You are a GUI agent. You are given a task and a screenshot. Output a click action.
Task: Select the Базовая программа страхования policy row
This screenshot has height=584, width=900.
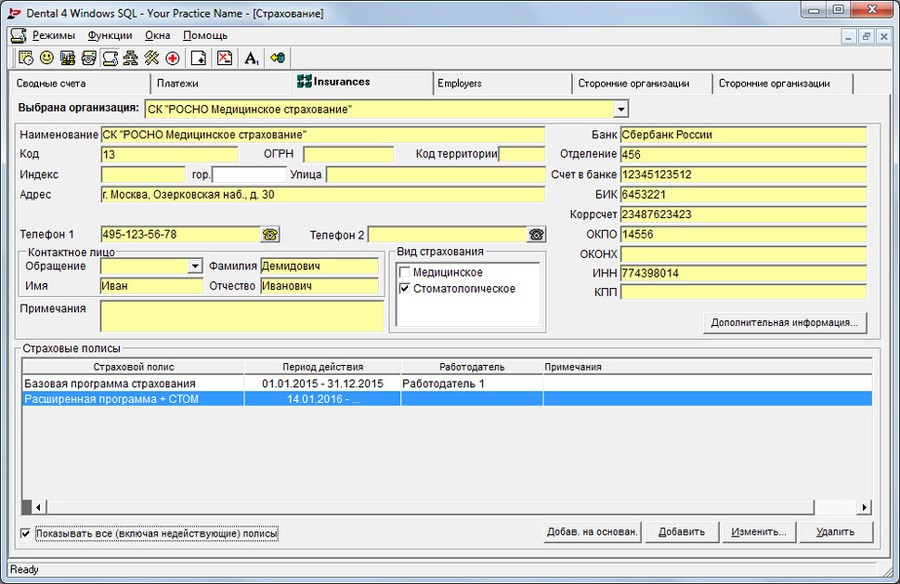[x=447, y=384]
